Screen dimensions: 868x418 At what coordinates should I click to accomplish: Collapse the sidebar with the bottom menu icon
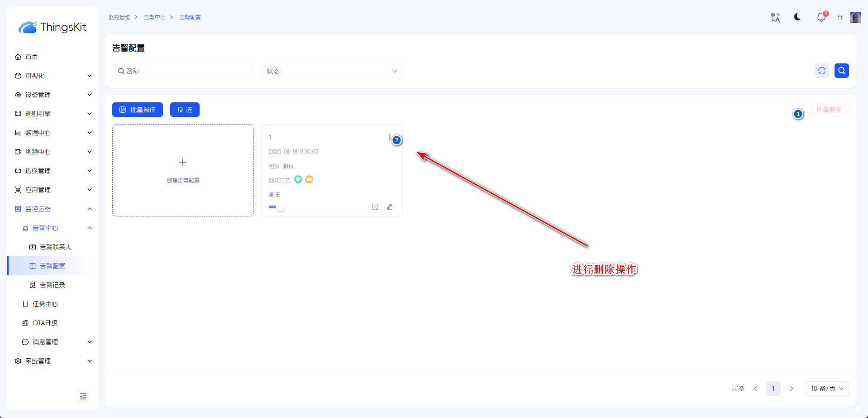coord(83,396)
